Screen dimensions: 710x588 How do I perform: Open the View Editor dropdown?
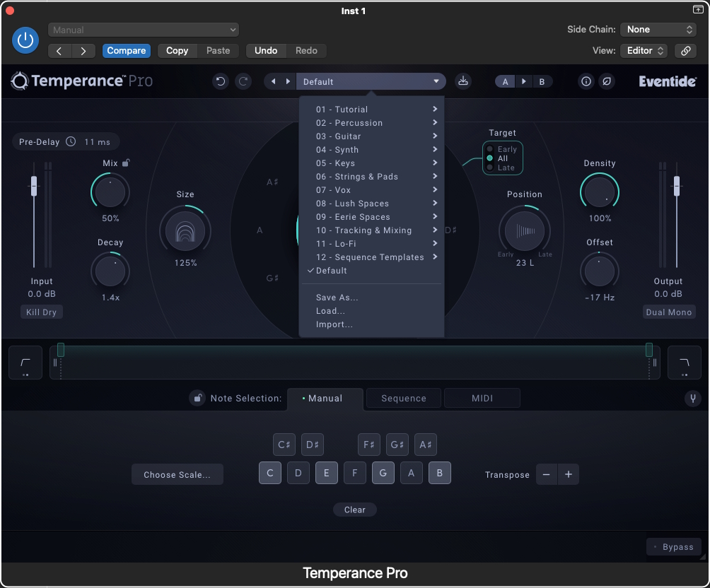point(644,51)
